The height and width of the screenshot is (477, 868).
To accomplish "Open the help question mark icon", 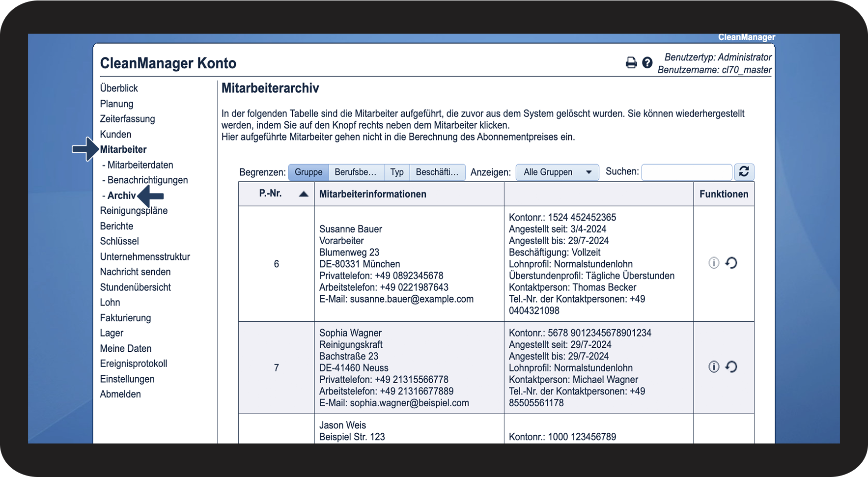I will click(647, 63).
